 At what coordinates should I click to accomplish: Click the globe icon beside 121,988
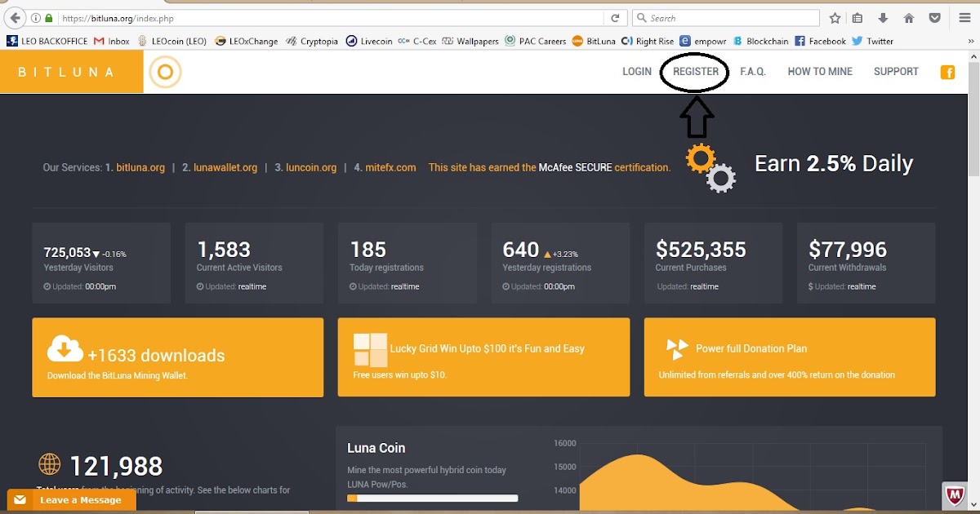click(x=50, y=464)
